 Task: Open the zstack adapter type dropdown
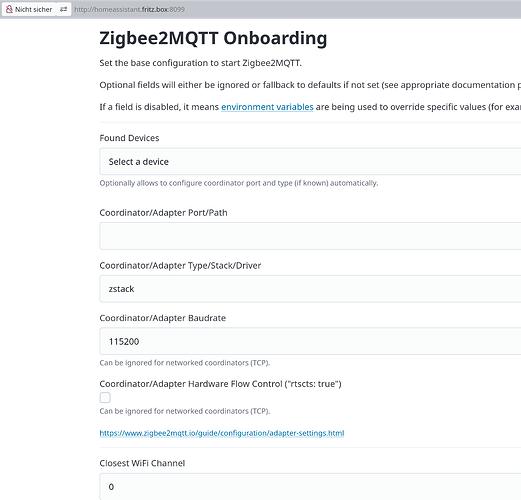tap(310, 289)
